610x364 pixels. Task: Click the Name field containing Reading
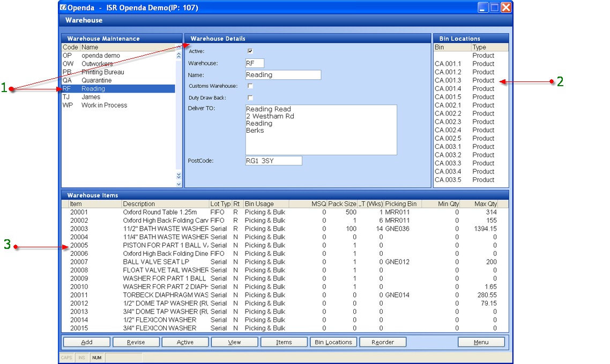(x=283, y=74)
